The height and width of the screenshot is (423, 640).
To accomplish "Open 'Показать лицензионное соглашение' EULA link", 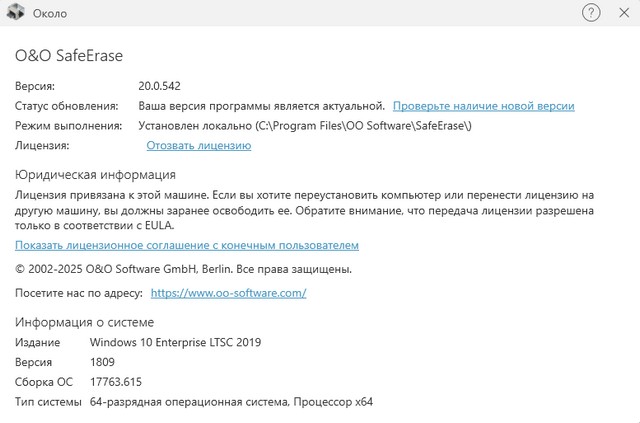I will 187,245.
